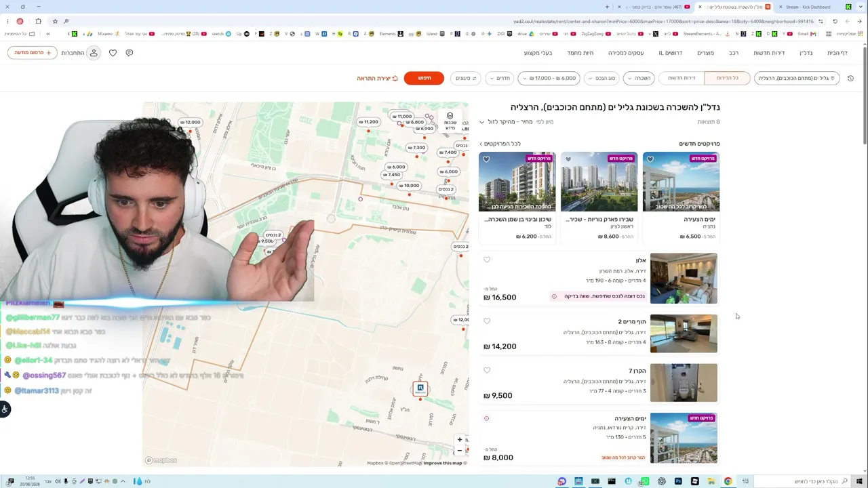Open the לכל הפרויקטים all projects link
The image size is (868, 488).
pos(500,144)
